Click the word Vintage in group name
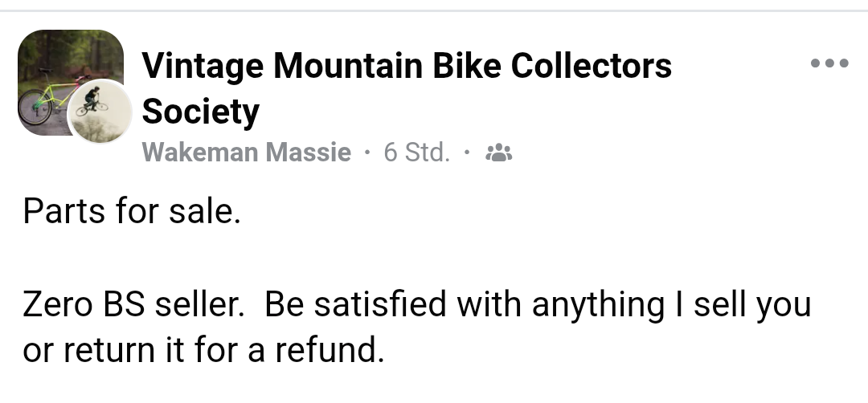This screenshot has width=868, height=403. click(x=202, y=66)
